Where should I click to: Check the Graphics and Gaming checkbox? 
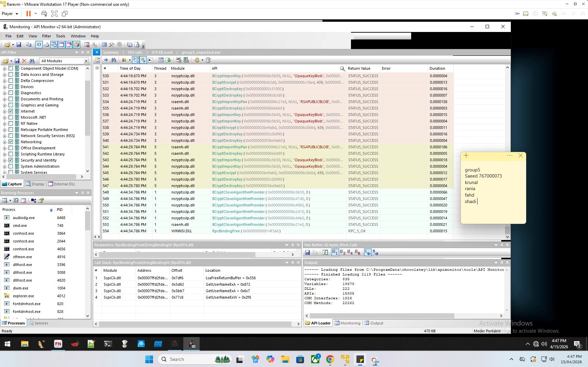tap(11, 105)
